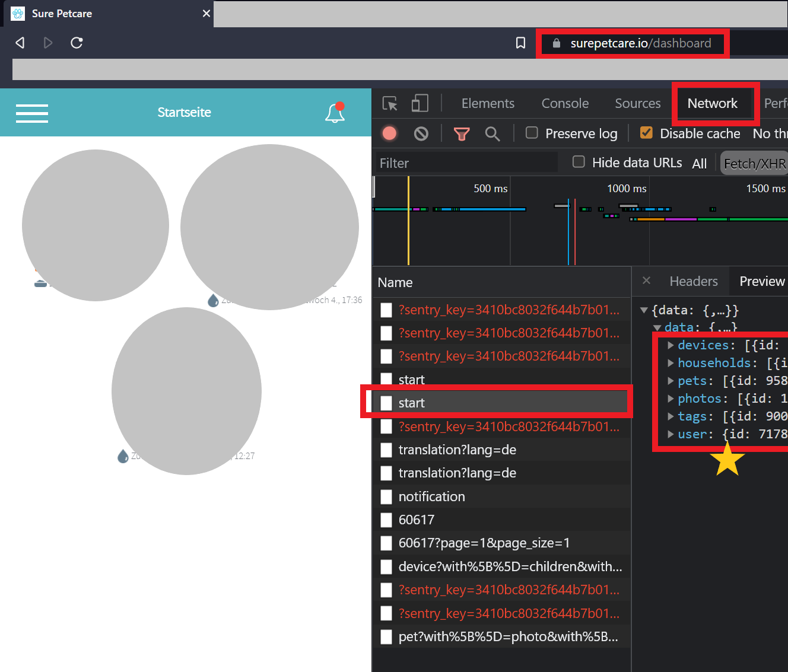Viewport: 788px width, 672px height.
Task: Select the notification request
Action: (501, 496)
